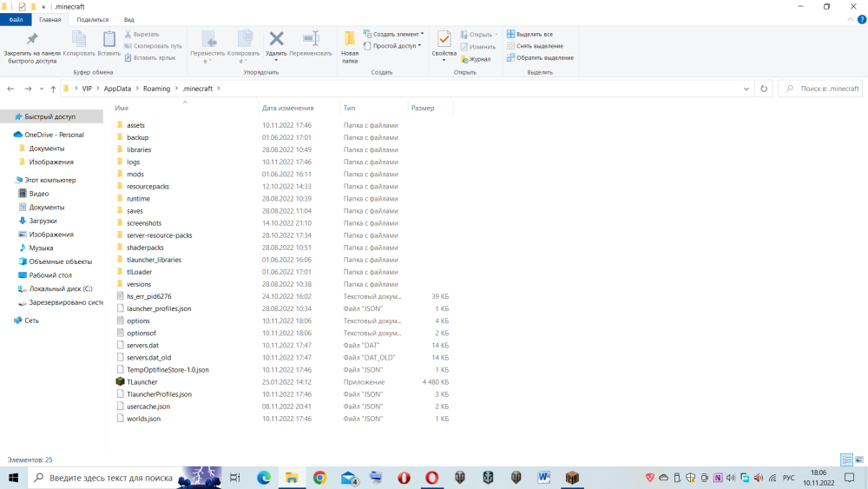Click Снять выделение
This screenshot has height=489, width=868.
coord(535,46)
